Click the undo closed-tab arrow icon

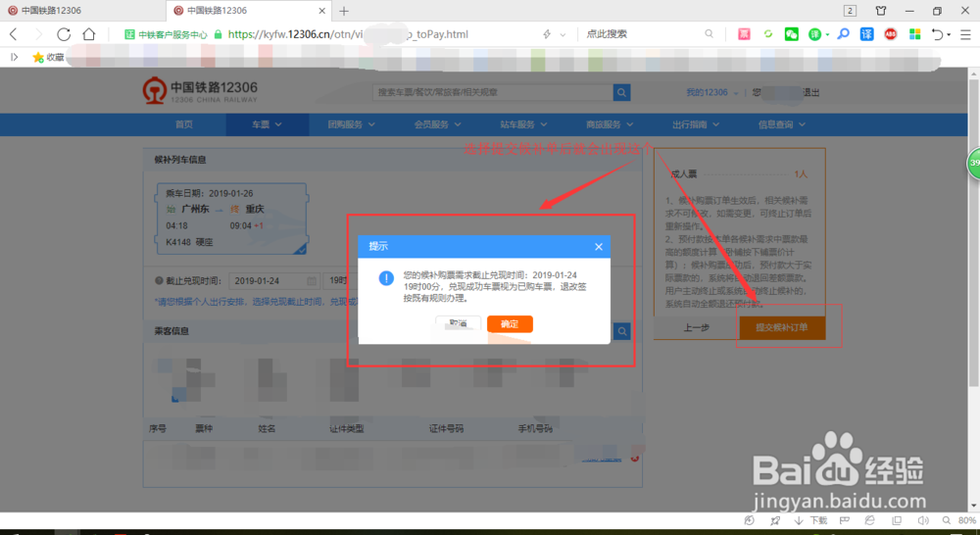point(937,34)
